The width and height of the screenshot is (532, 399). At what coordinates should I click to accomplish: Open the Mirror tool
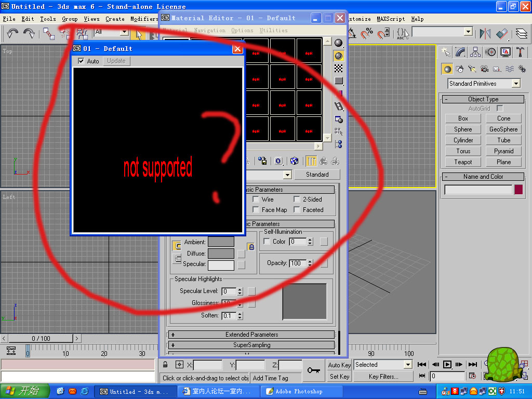485,34
